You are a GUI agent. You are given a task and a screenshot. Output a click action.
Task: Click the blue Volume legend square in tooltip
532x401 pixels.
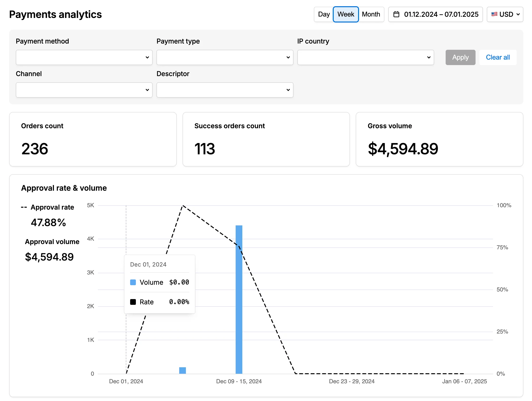pyautogui.click(x=133, y=282)
